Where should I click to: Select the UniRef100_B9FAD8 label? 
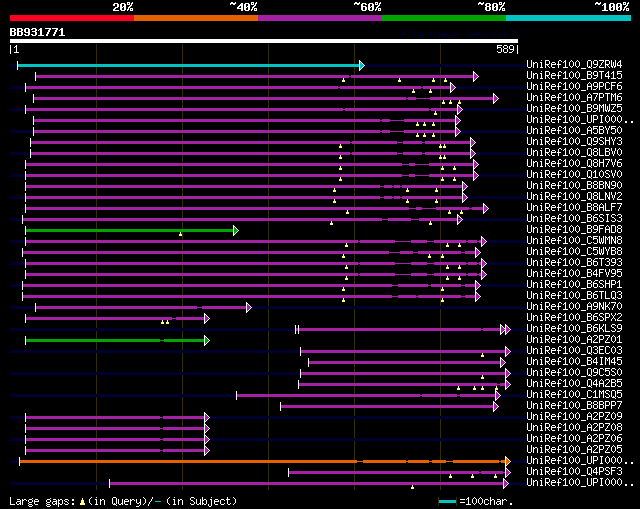coord(574,229)
